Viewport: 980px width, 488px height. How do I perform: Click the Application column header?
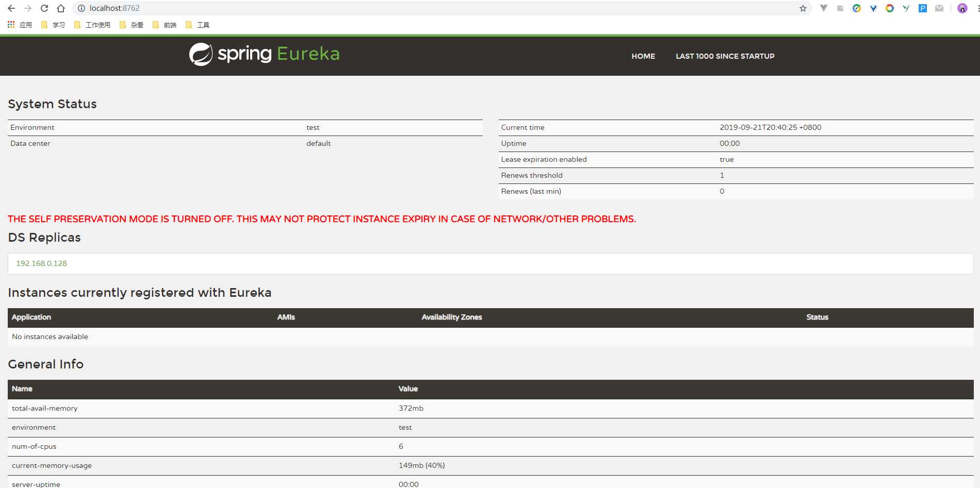click(31, 317)
